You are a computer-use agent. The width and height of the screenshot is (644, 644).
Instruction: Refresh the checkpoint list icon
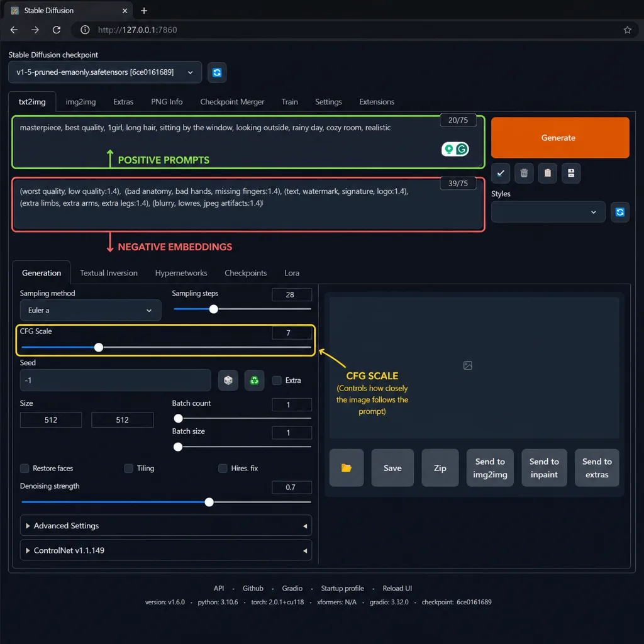(x=217, y=73)
